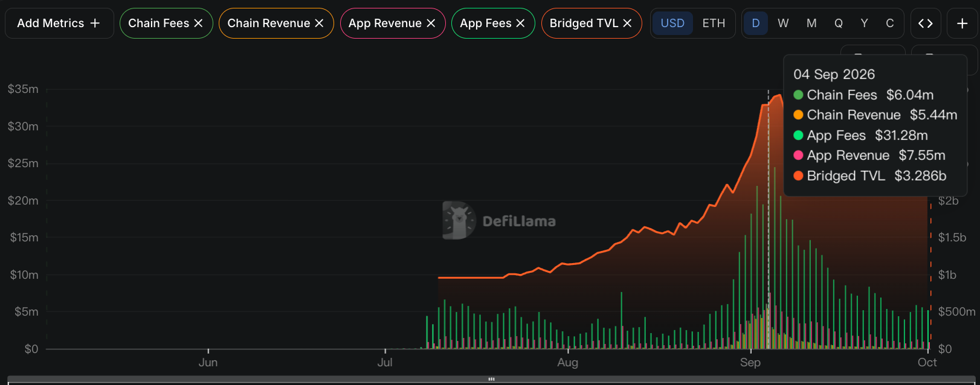The width and height of the screenshot is (980, 385).
Task: Select the Chain Fees metric chip
Action: coord(158,23)
